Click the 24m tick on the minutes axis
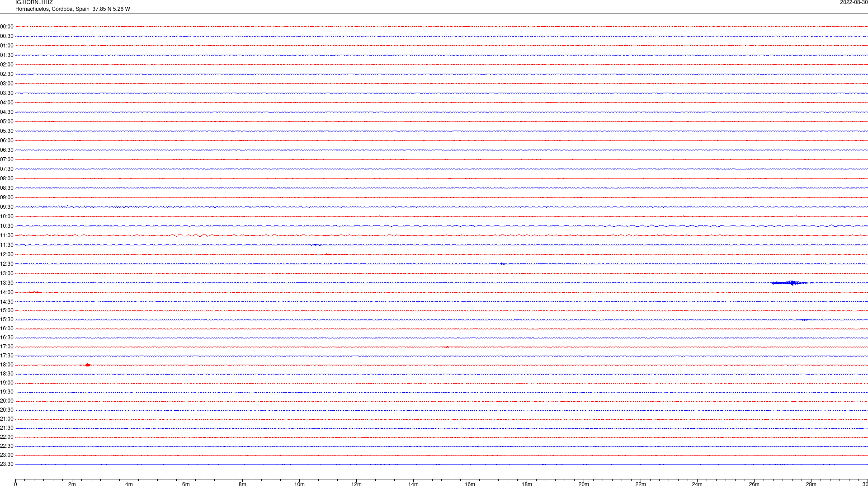 [x=697, y=484]
